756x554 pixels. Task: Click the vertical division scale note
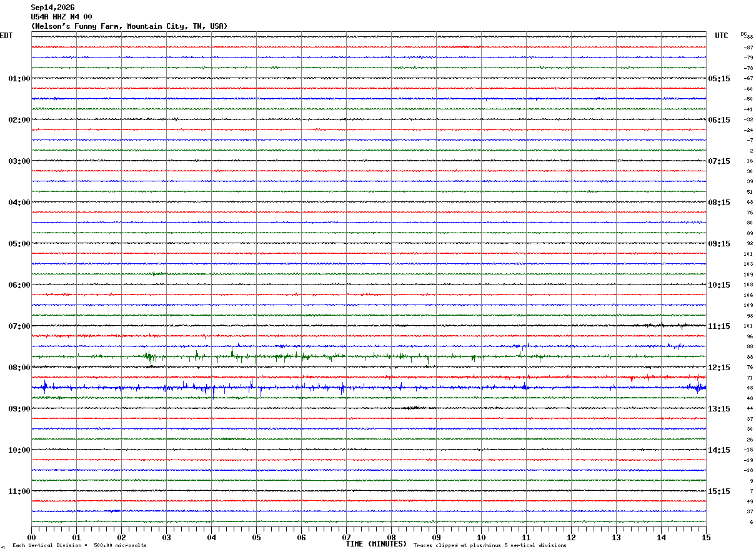pyautogui.click(x=80, y=545)
